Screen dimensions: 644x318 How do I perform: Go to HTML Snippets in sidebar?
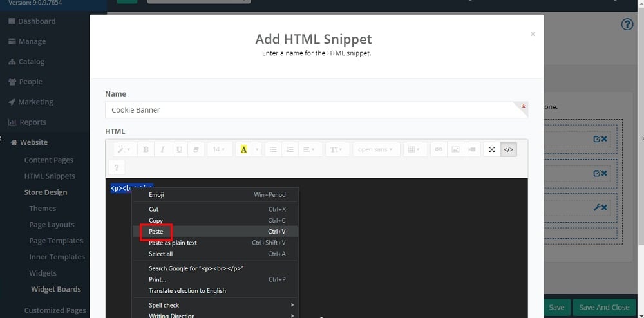tap(50, 176)
